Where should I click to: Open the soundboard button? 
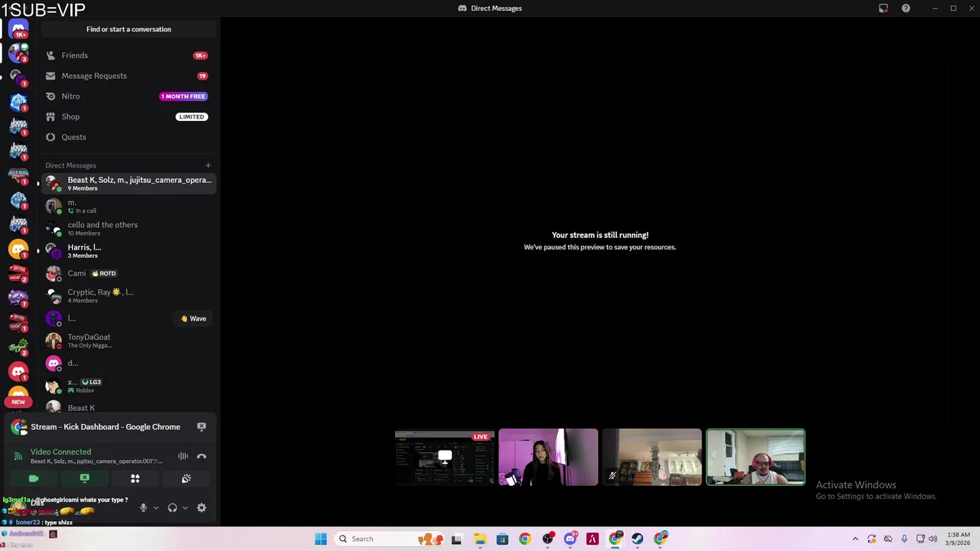click(x=186, y=478)
